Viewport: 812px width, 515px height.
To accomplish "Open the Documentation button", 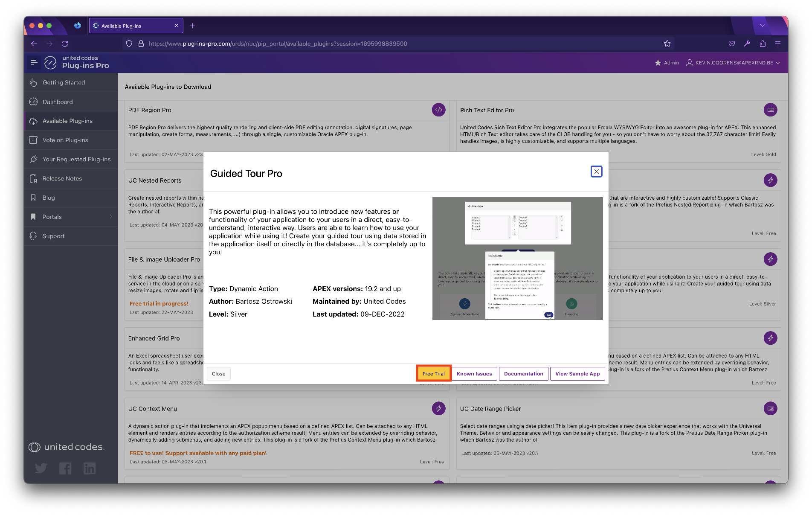I will tap(523, 374).
